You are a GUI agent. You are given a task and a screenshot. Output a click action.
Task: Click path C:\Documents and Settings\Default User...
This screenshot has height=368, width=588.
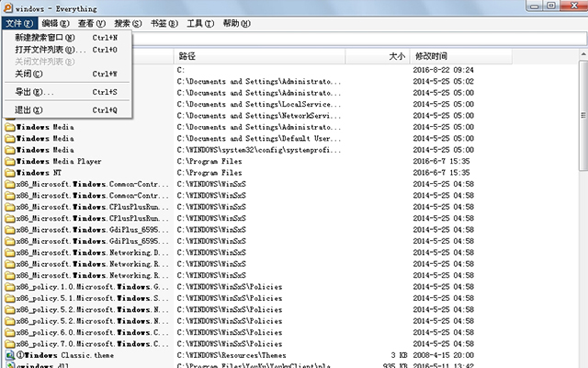coord(259,139)
